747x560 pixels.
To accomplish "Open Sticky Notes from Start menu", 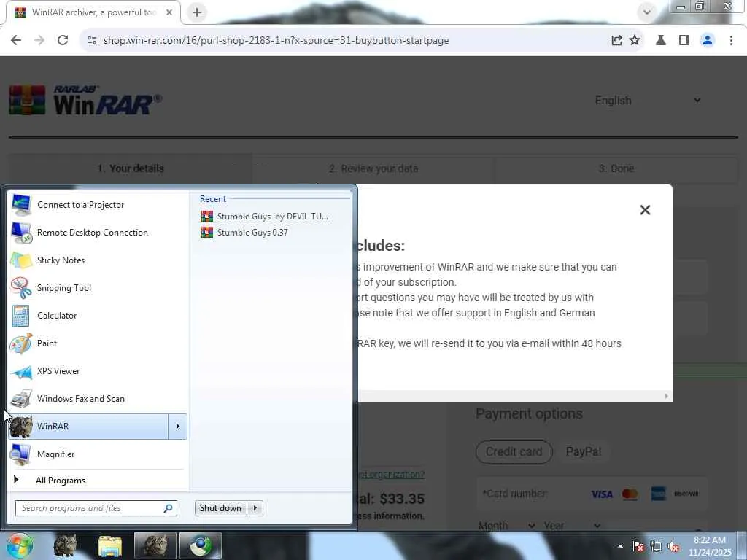I will [98, 260].
